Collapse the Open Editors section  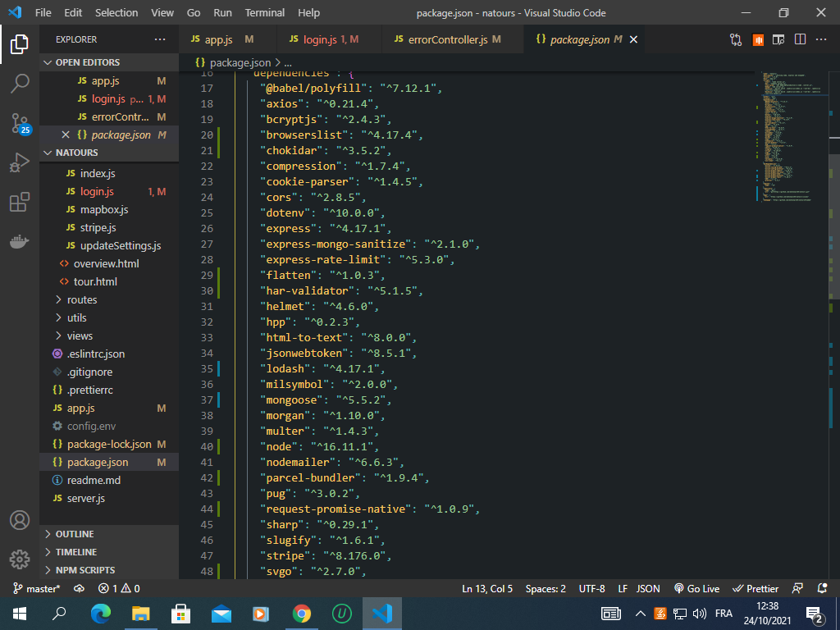click(109, 62)
